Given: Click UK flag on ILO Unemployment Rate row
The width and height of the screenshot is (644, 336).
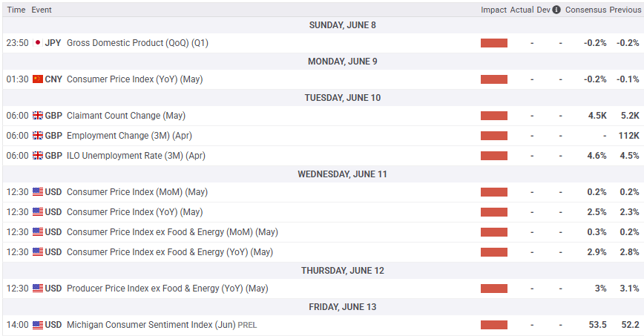Looking at the screenshot, I should [x=38, y=156].
